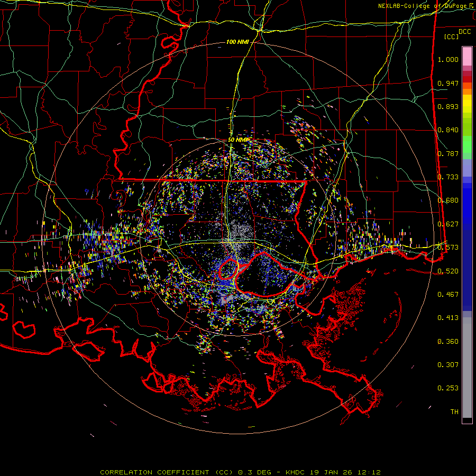
Task: Click the 0.467 legend value
Action: click(448, 295)
